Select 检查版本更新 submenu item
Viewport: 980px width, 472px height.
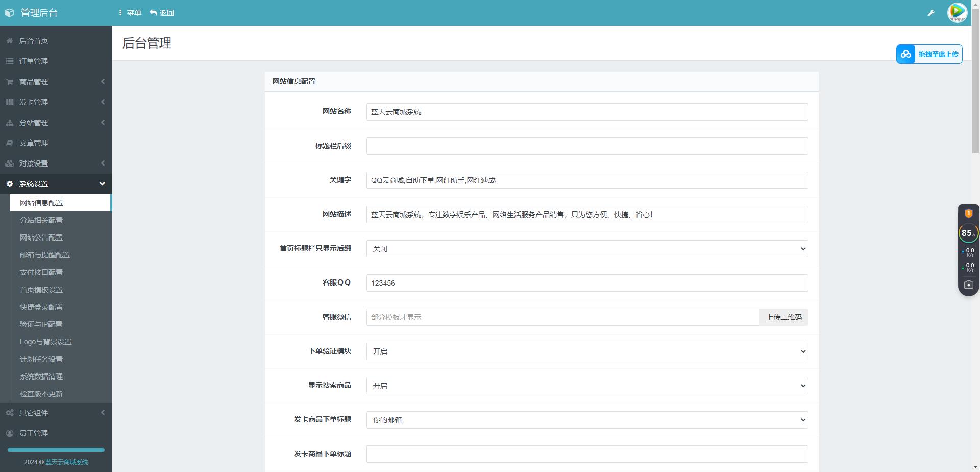pyautogui.click(x=60, y=394)
